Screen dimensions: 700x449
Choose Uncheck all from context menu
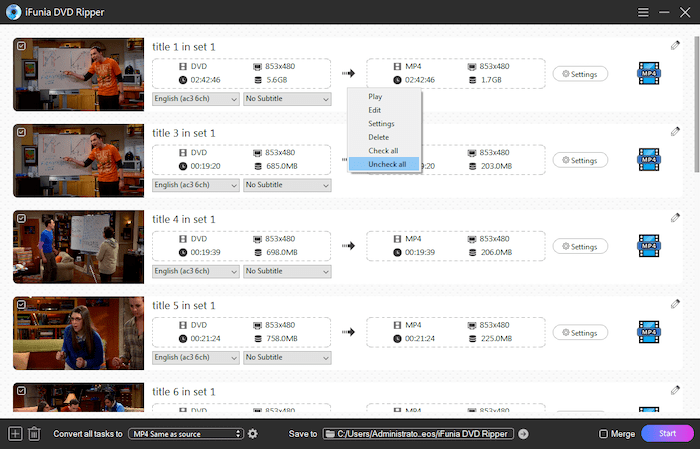(387, 164)
